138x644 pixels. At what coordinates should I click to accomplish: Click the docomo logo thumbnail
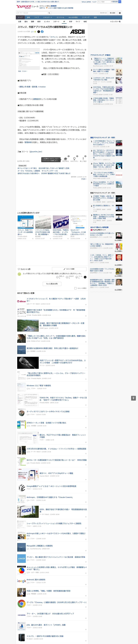pos(21,301)
